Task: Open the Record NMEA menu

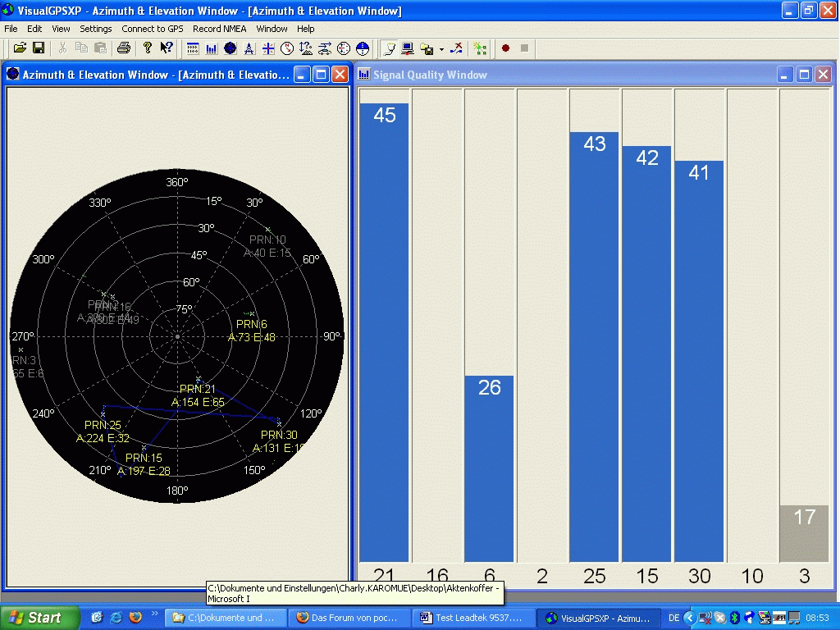Action: (219, 29)
